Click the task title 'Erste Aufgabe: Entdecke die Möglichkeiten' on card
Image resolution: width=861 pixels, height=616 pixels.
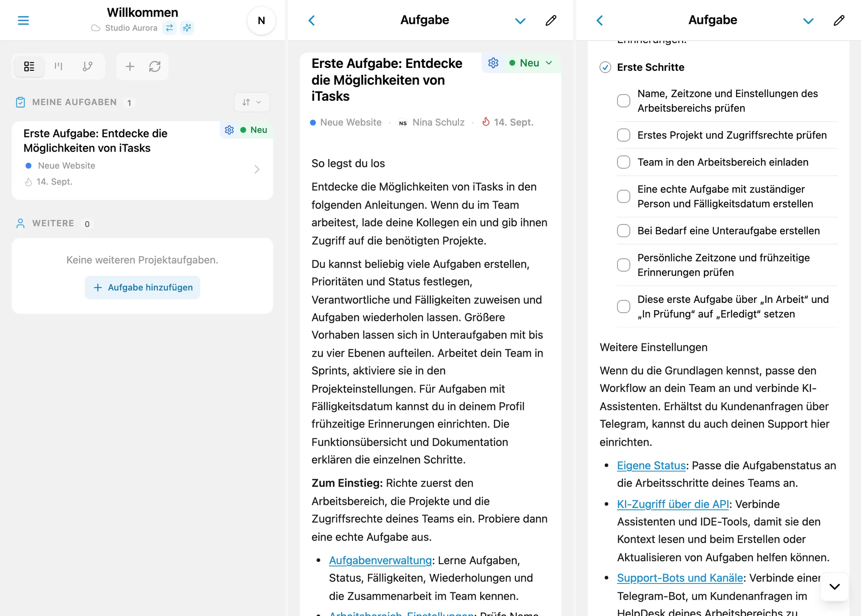pyautogui.click(x=95, y=141)
